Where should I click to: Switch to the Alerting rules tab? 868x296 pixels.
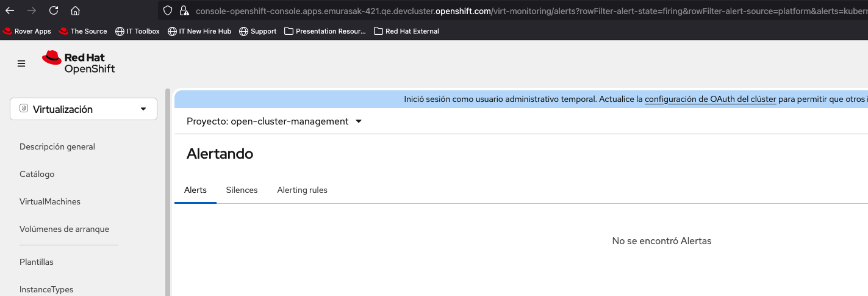(302, 190)
